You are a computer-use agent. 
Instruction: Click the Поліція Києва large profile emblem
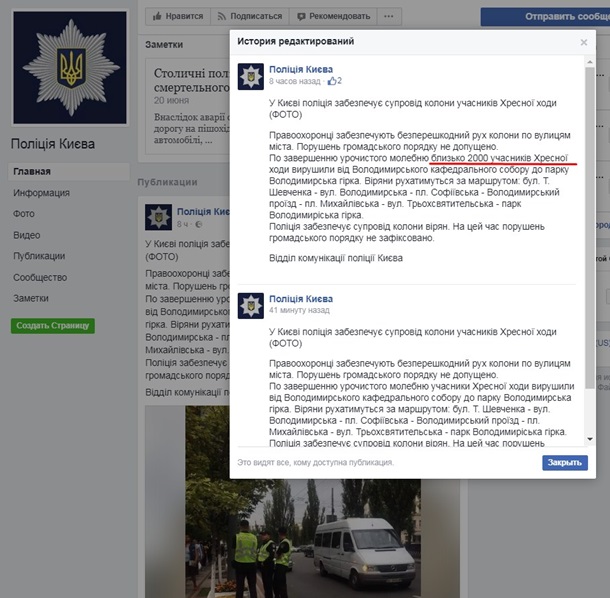click(70, 68)
